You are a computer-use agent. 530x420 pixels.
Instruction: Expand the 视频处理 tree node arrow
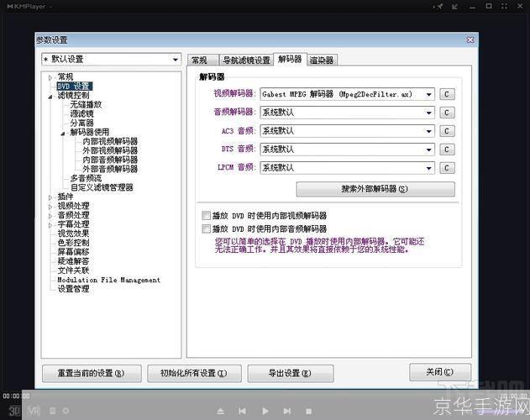tap(50, 207)
